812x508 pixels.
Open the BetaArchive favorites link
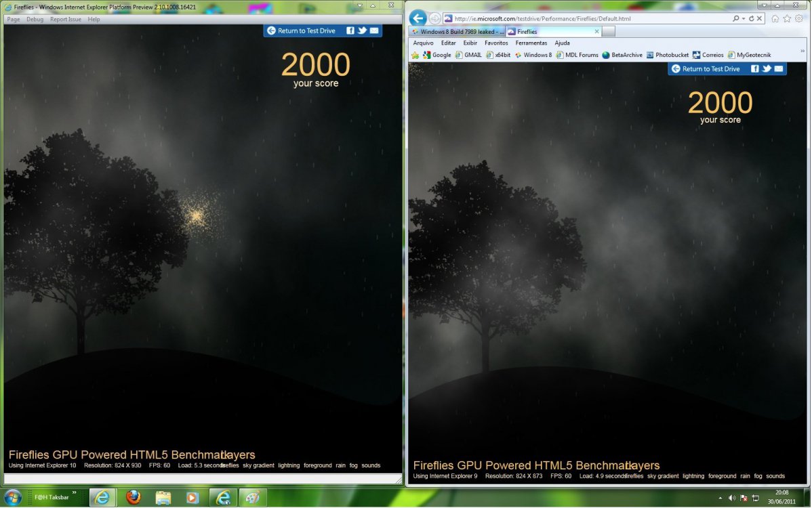[x=622, y=55]
